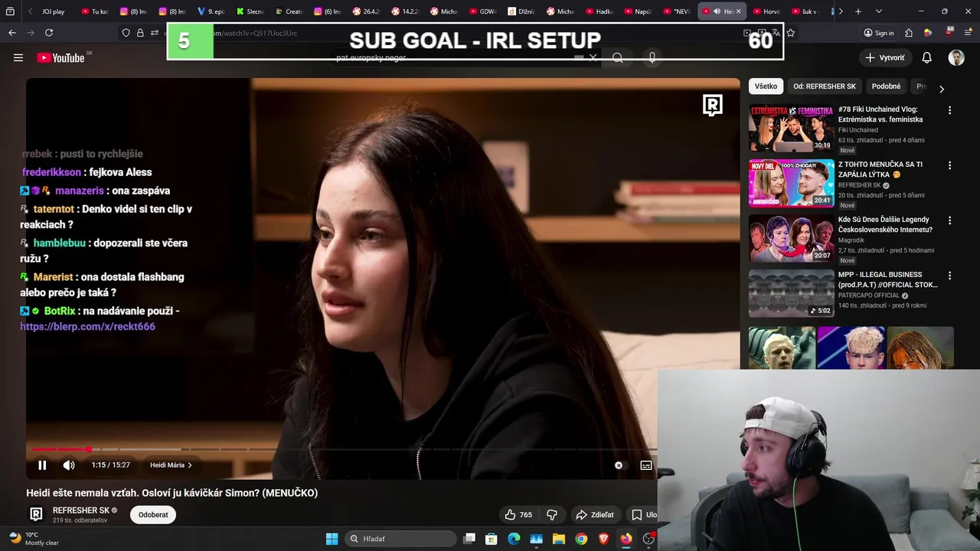Open options for Fiki Unchained Vlog video
The height and width of the screenshot is (551, 980).
949,110
